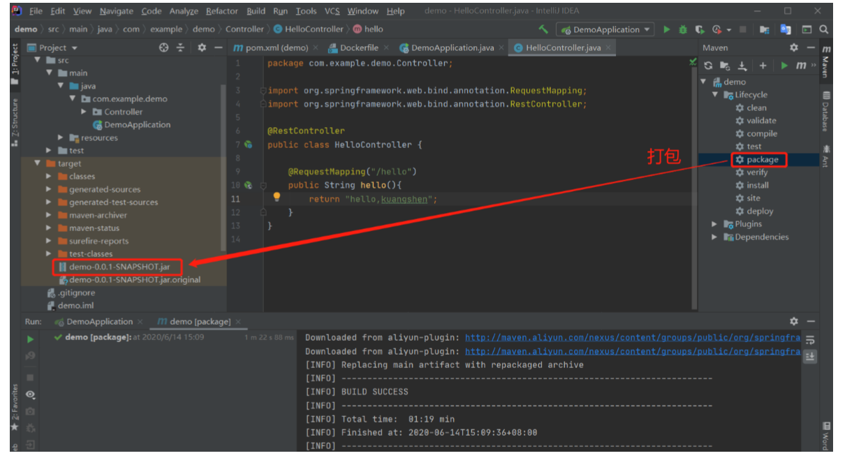The width and height of the screenshot is (868, 458).
Task: Toggle the Z: Structure tool window button
Action: [15, 122]
